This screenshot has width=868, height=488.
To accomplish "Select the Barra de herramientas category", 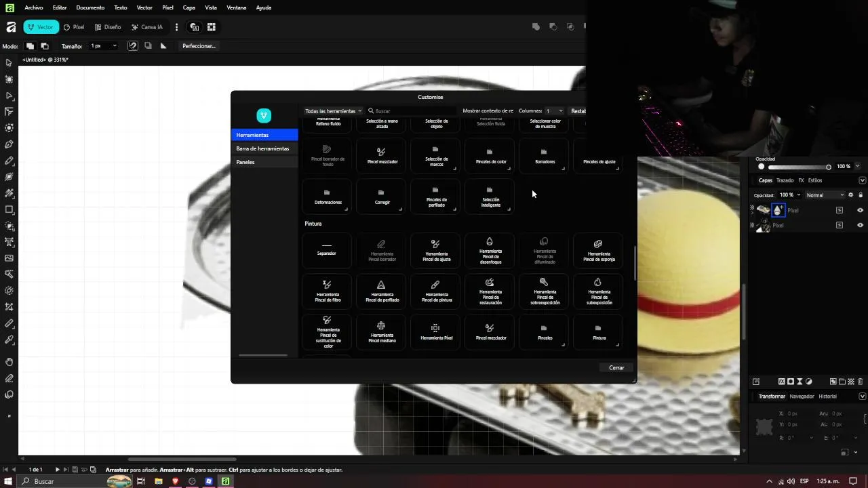I will 264,148.
